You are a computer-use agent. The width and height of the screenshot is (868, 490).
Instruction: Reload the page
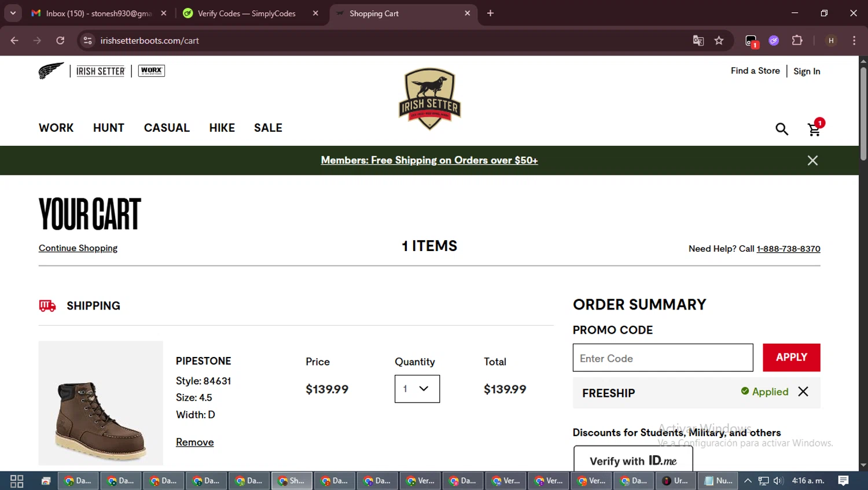[x=60, y=40]
